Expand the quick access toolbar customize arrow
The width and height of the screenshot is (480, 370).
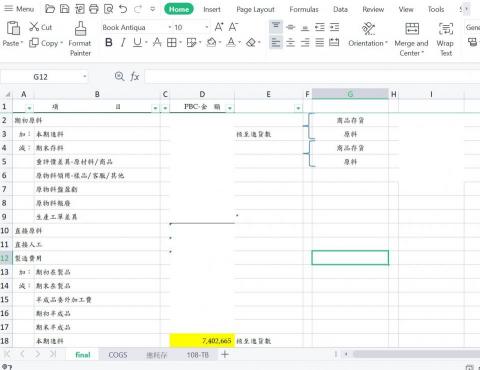[152, 9]
